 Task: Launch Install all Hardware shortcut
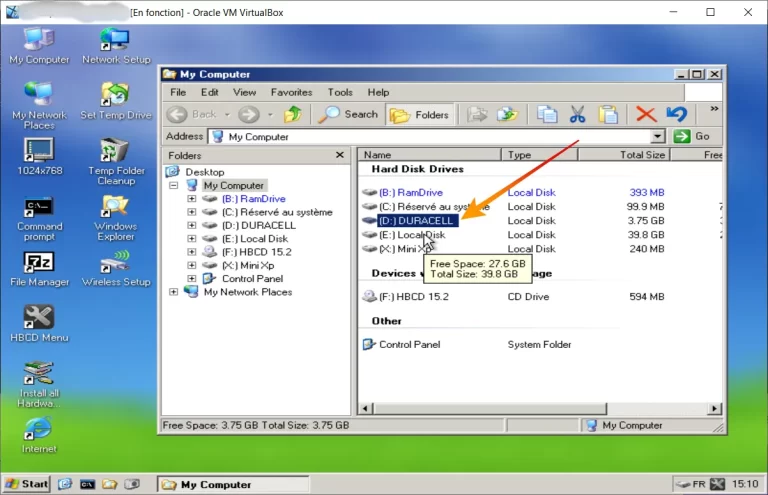pos(39,384)
